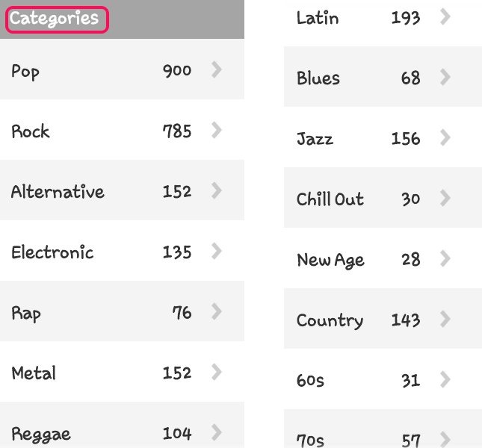Tap the chevron in the Latin row
This screenshot has width=482, height=448.
click(x=445, y=17)
